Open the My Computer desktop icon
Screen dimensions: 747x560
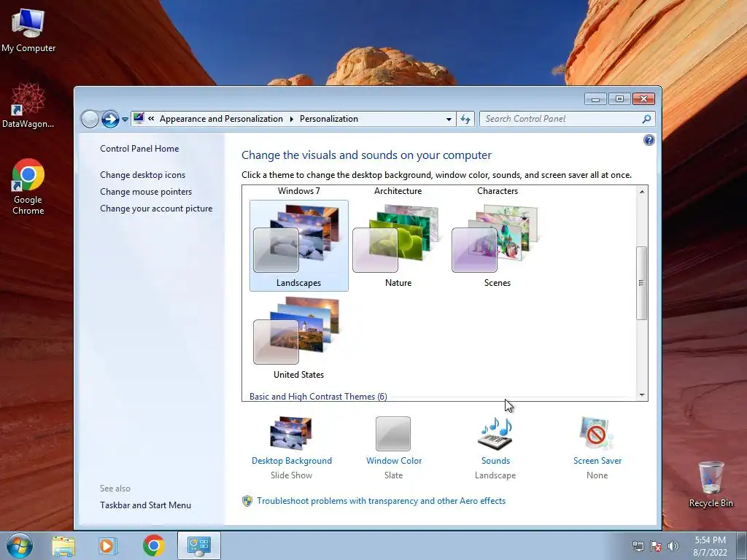point(28,30)
